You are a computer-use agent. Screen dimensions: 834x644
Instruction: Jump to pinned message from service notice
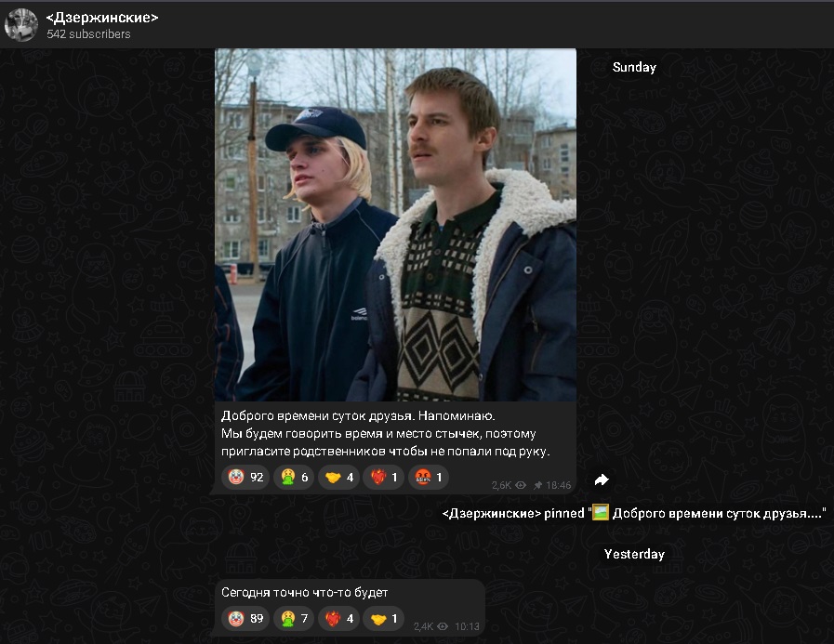[634, 513]
